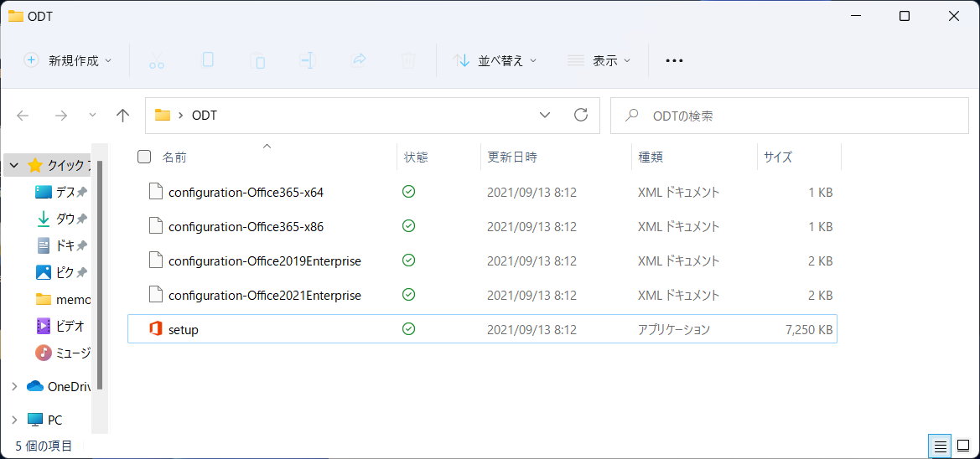980x459 pixels.
Task: Click ODT breadcrumb in address bar
Action: point(205,116)
